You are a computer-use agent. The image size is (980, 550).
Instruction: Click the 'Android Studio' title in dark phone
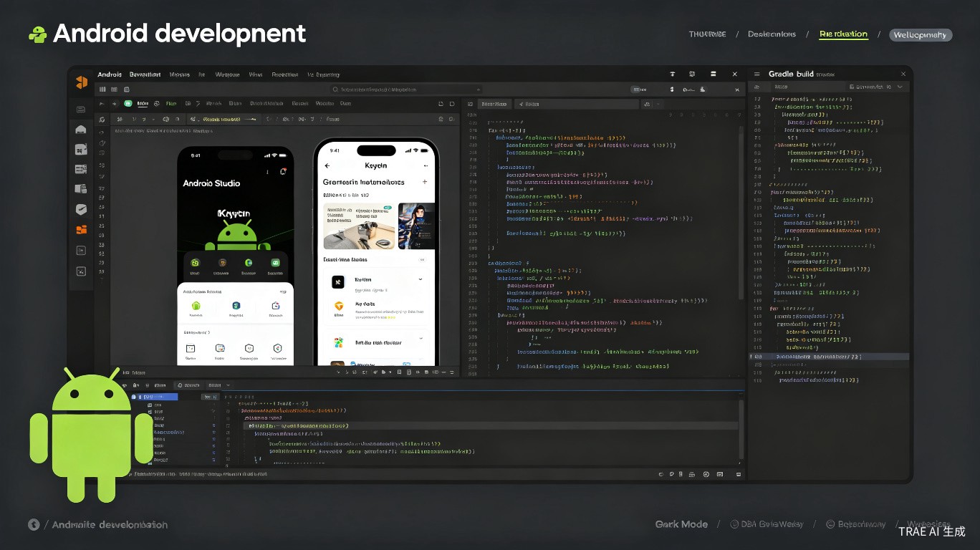coord(211,183)
